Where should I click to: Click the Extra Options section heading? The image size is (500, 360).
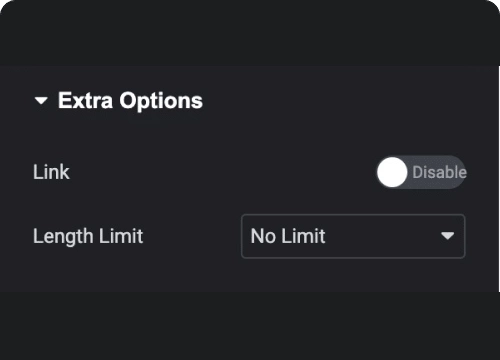130,100
